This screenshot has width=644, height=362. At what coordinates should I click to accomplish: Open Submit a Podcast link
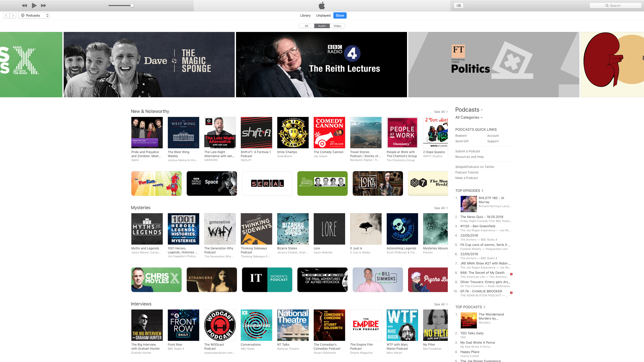pos(468,151)
